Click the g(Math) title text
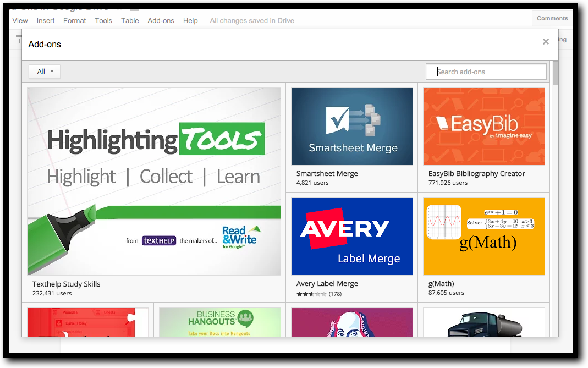Image resolution: width=588 pixels, height=368 pixels. pyautogui.click(x=441, y=284)
